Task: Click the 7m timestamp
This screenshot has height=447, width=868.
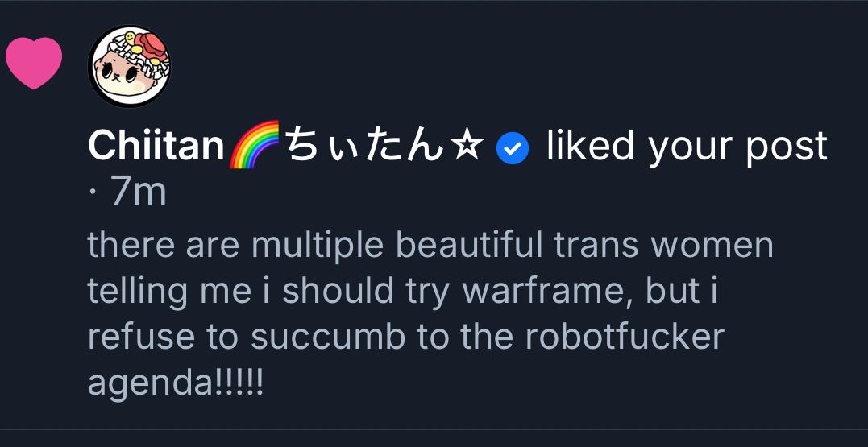Action: point(137,193)
